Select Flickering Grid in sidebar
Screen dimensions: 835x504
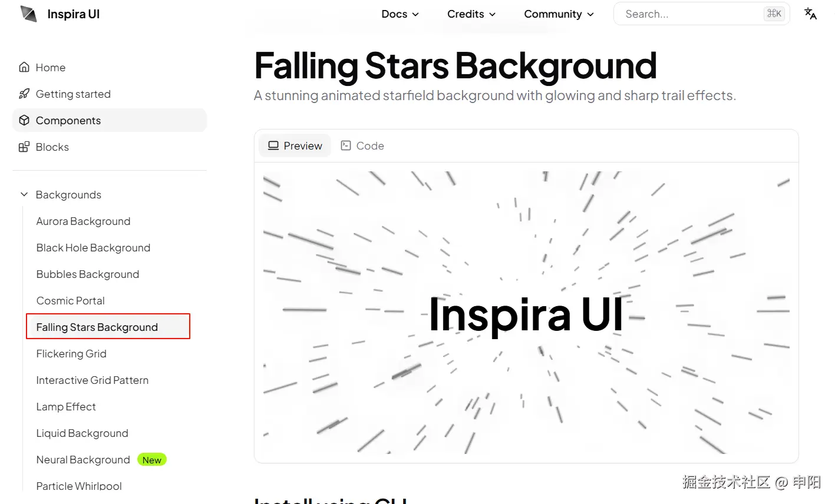point(71,353)
